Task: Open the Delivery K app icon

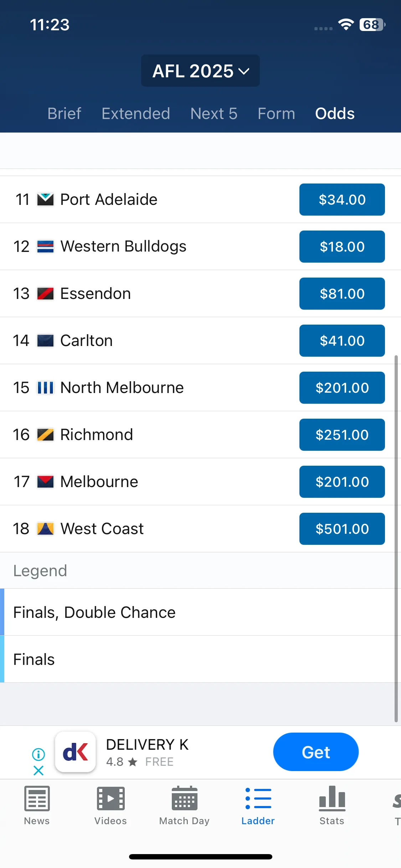Action: pos(76,752)
